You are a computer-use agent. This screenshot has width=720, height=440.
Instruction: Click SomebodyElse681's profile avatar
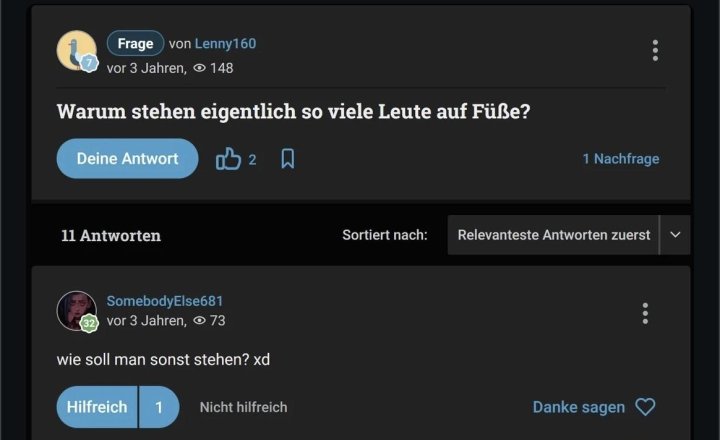[x=76, y=311]
